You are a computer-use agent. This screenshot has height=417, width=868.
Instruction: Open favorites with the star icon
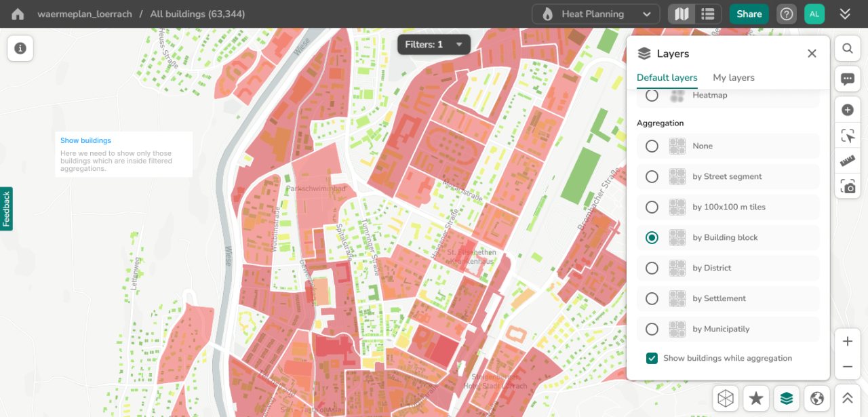(755, 398)
